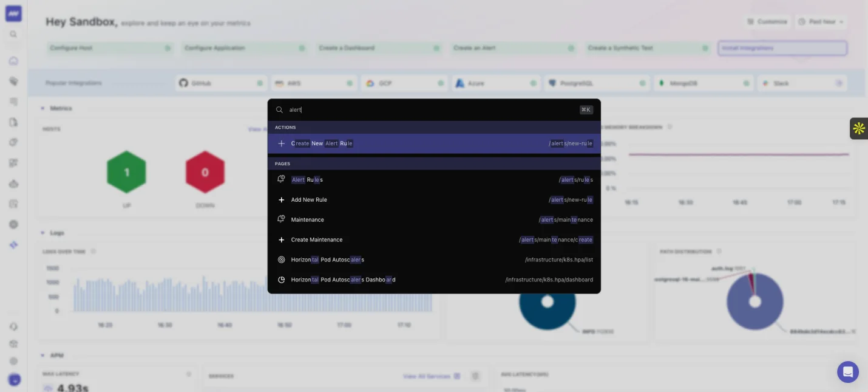Click the Create a Synthetic Test card
Screen dimensions: 868x392
[648, 48]
